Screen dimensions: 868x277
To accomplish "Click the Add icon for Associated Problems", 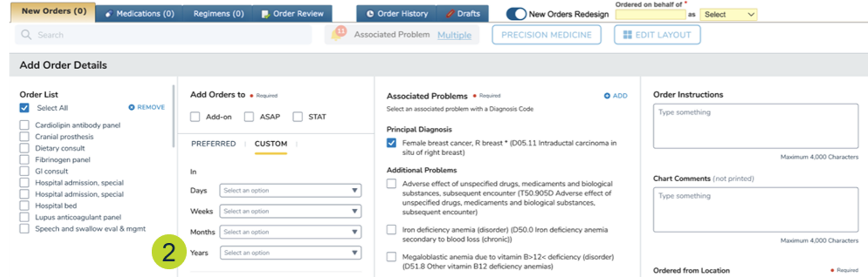I will click(x=607, y=96).
